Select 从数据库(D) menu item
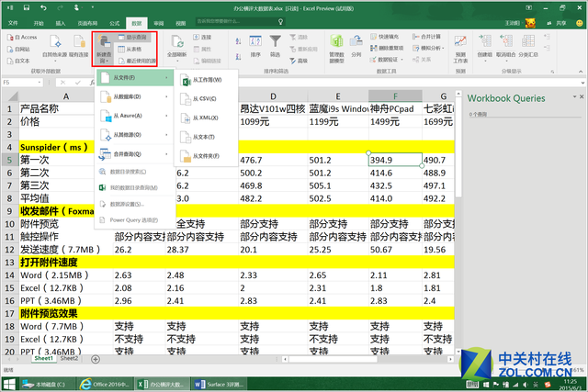The width and height of the screenshot is (588, 392). 135,96
